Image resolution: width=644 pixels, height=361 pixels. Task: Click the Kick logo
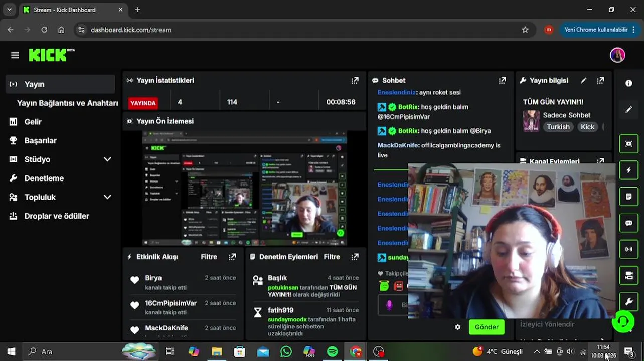pyautogui.click(x=52, y=55)
